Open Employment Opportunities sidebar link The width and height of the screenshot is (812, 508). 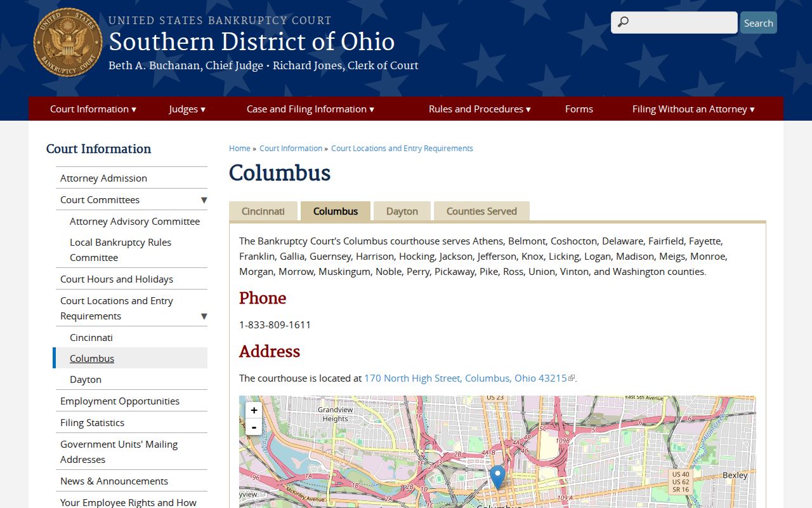pos(120,401)
